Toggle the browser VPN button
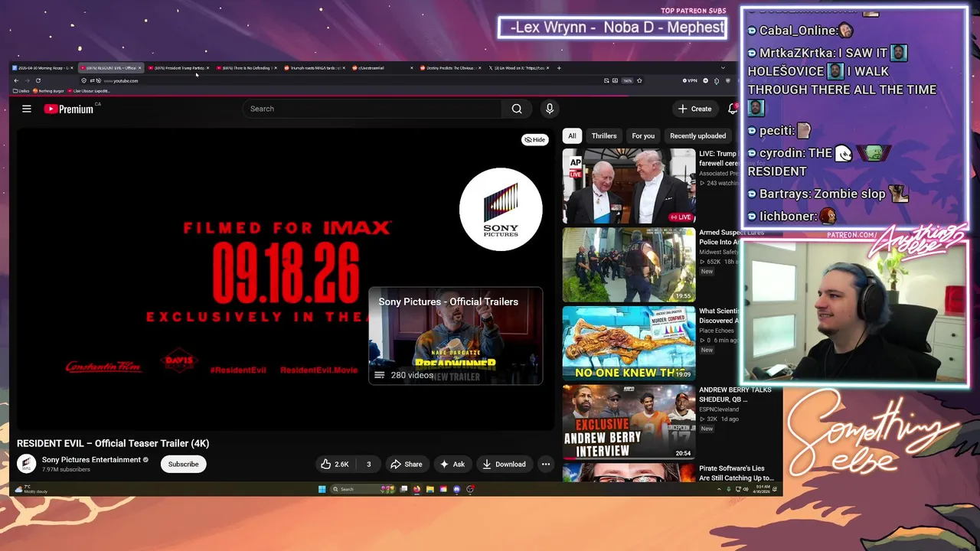Screen dimensions: 980x551 (x=689, y=80)
